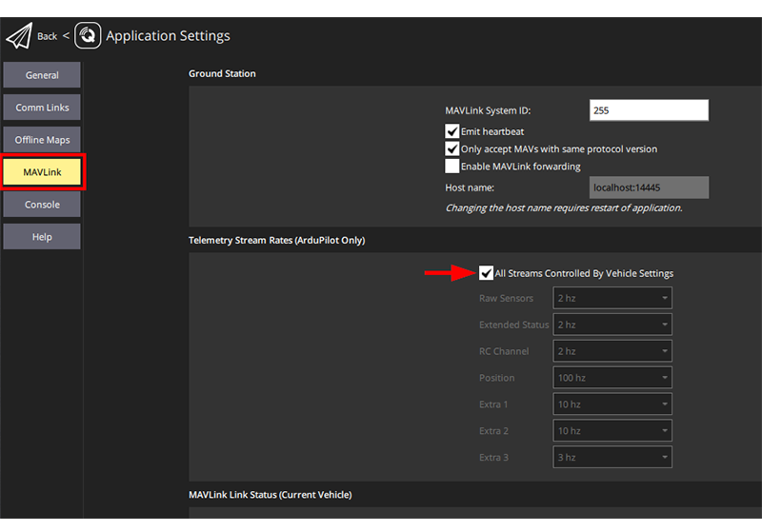
Task: Click the paper plane fly view icon
Action: (19, 35)
